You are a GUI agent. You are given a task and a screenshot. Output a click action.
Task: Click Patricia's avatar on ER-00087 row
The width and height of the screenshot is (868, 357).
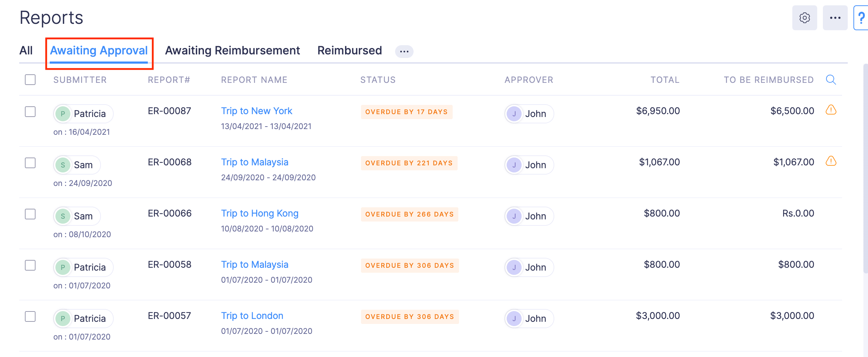coord(63,114)
